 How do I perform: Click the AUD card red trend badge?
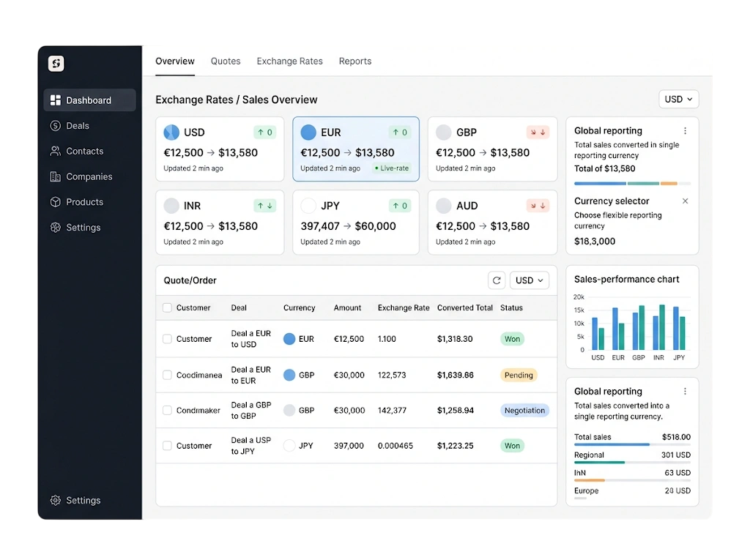coord(538,206)
